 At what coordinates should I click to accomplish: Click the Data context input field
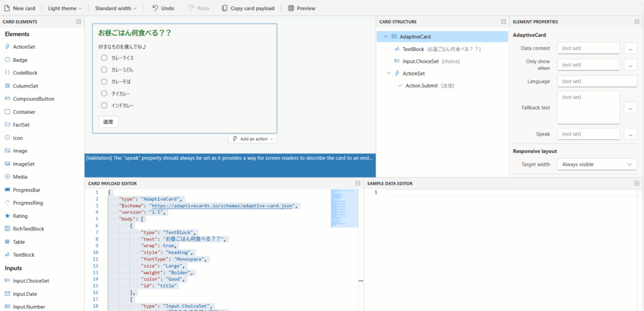(589, 48)
